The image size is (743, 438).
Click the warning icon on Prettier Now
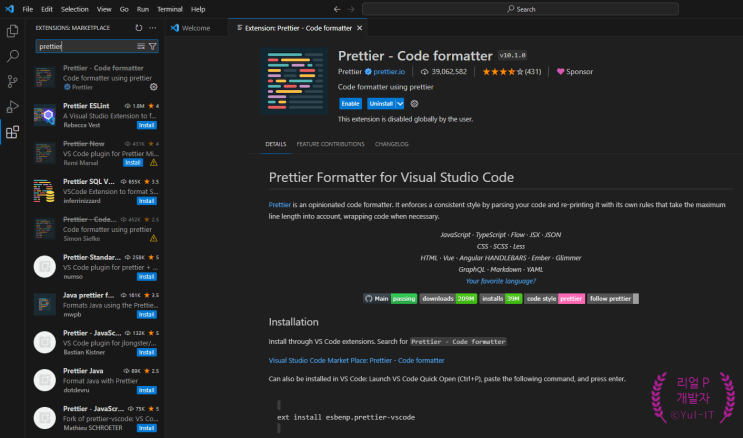click(x=154, y=163)
